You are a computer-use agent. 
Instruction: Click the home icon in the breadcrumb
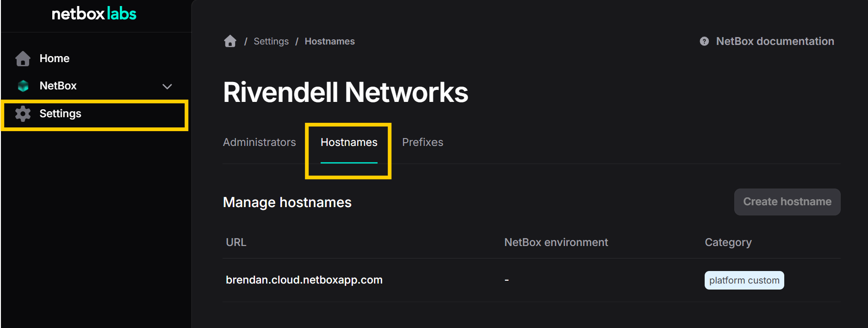pos(230,41)
